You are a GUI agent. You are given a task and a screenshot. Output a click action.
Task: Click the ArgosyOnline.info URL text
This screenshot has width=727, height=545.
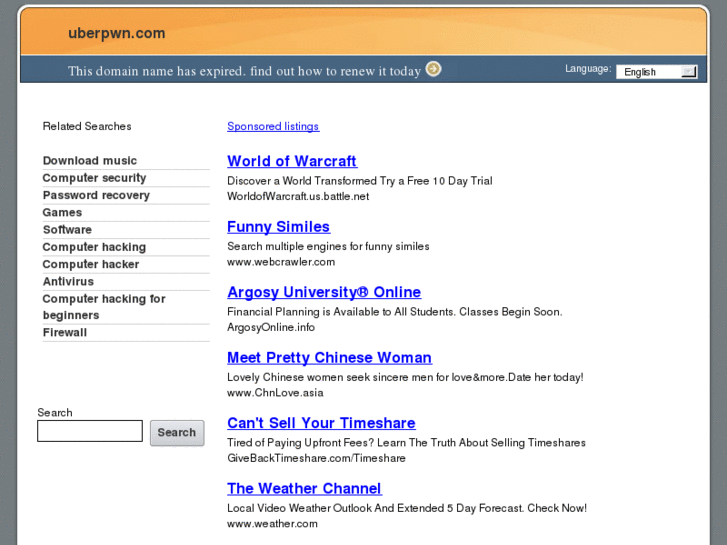point(271,327)
